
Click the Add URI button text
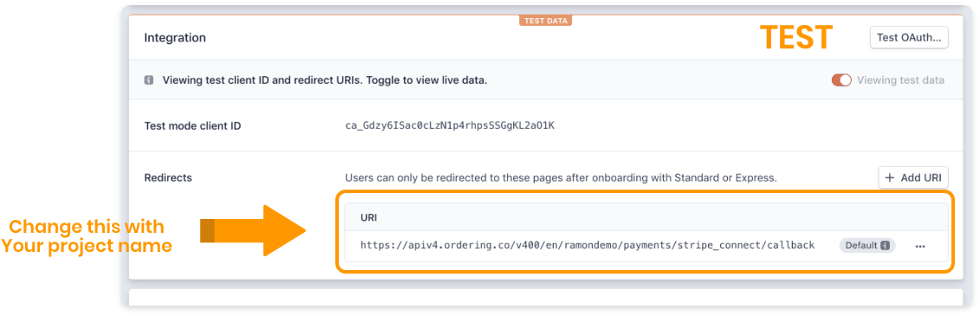pos(920,178)
